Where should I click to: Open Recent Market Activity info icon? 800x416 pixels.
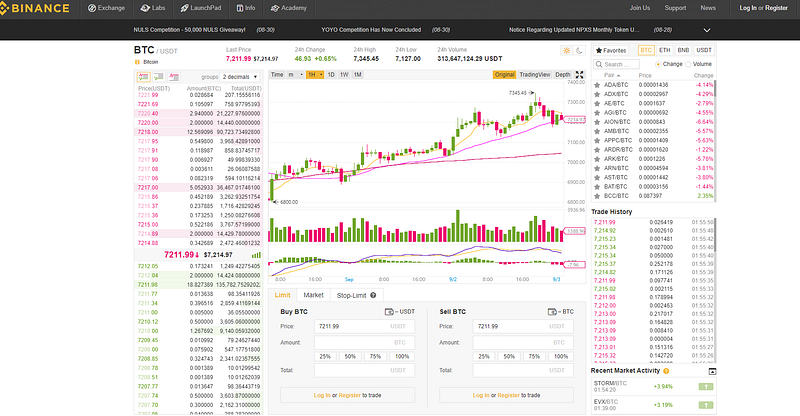(x=666, y=371)
